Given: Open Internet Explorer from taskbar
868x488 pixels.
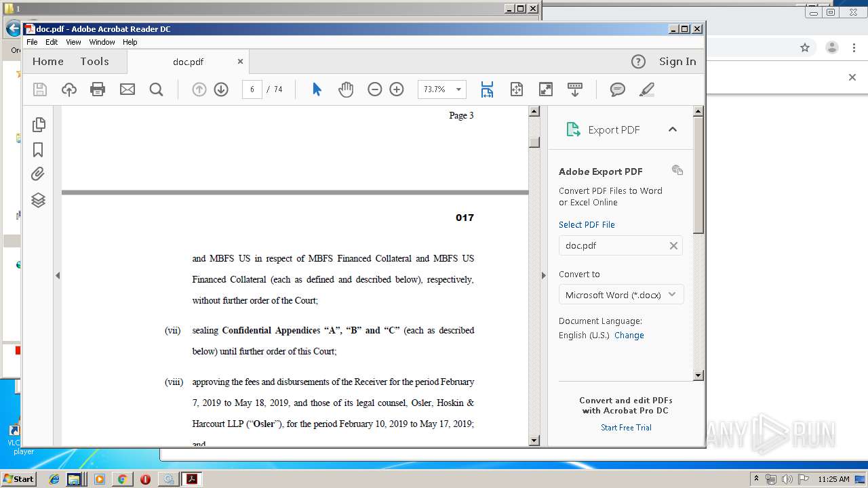Looking at the screenshot, I should click(54, 479).
